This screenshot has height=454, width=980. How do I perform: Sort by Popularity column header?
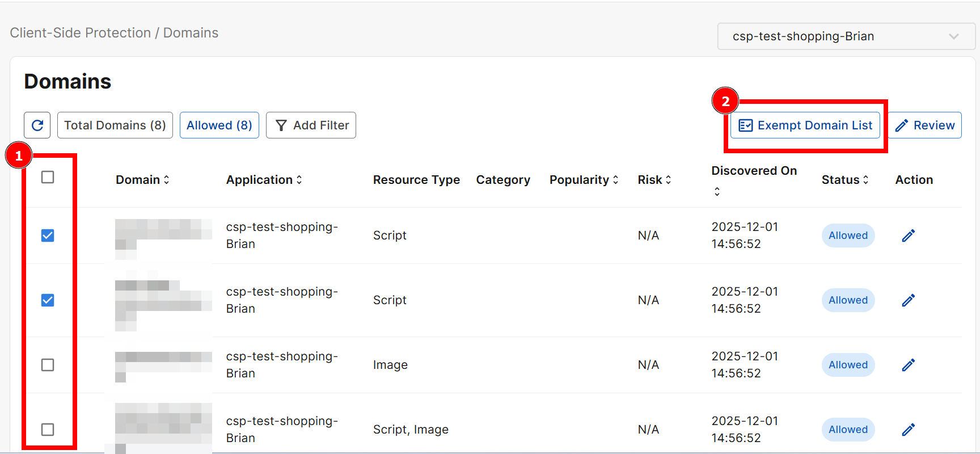584,180
